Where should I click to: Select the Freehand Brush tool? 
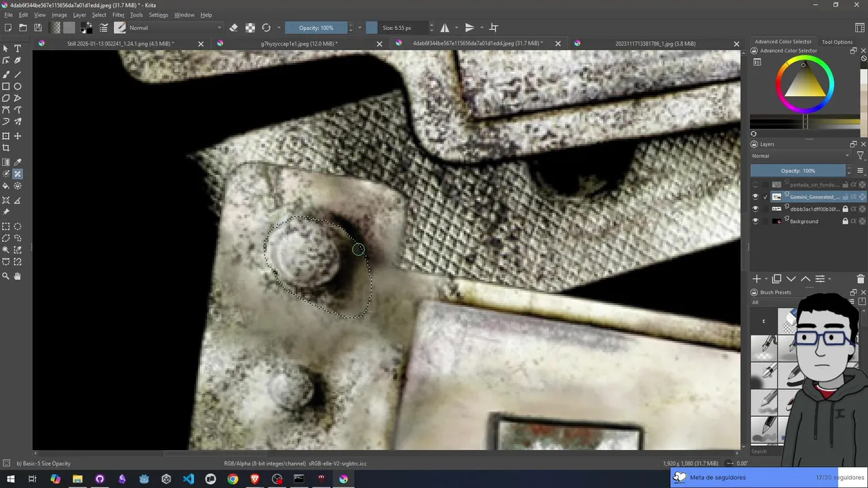tap(6, 75)
